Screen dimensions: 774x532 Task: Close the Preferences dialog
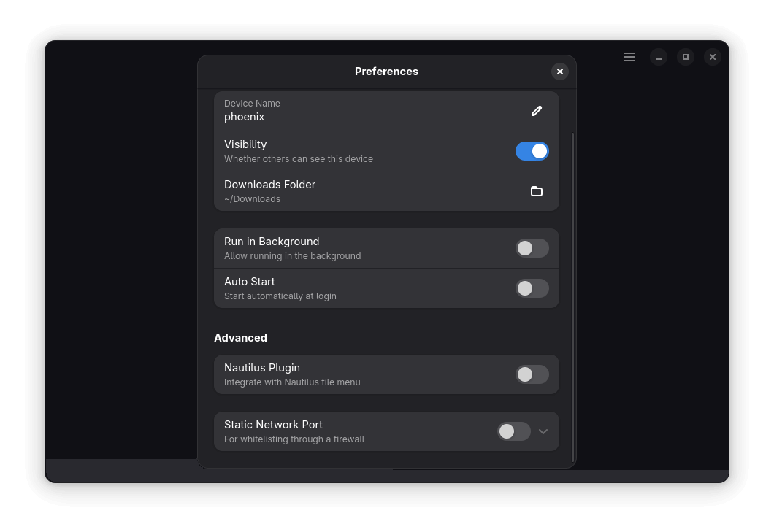560,71
